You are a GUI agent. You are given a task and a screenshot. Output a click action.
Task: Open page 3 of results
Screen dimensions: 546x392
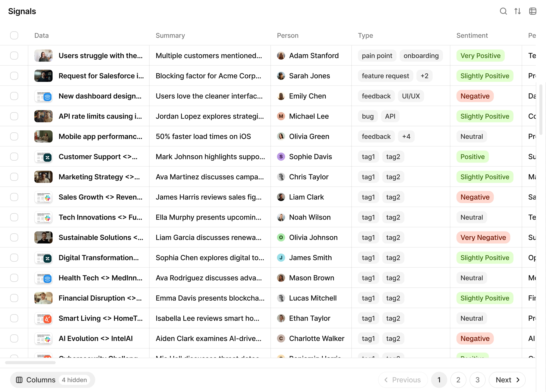point(478,380)
